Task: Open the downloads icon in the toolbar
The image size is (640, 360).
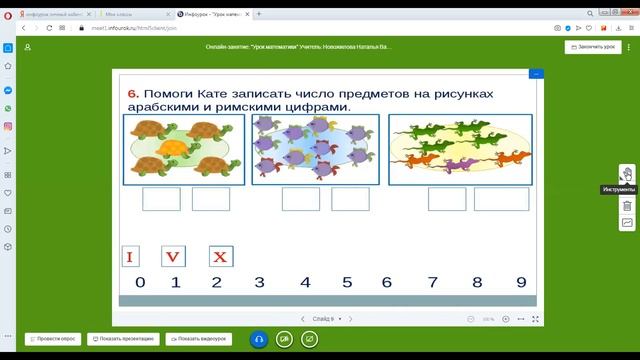Action: (x=618, y=28)
